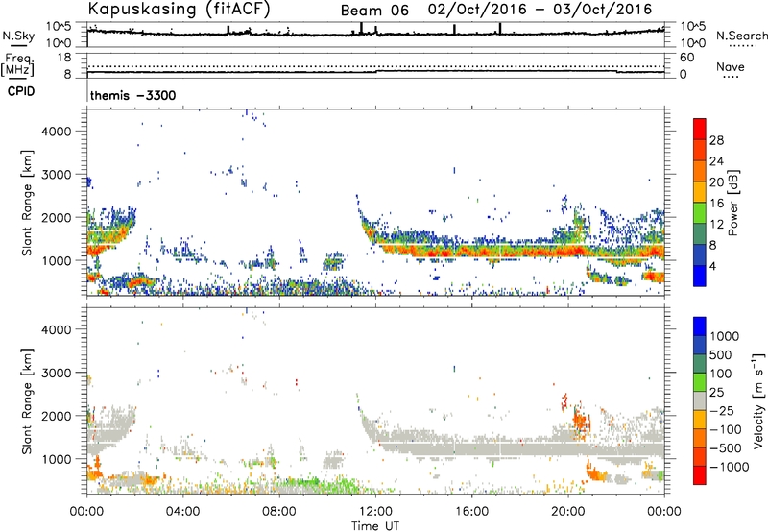Click the 'themis -3300' CPID text

[x=132, y=95]
